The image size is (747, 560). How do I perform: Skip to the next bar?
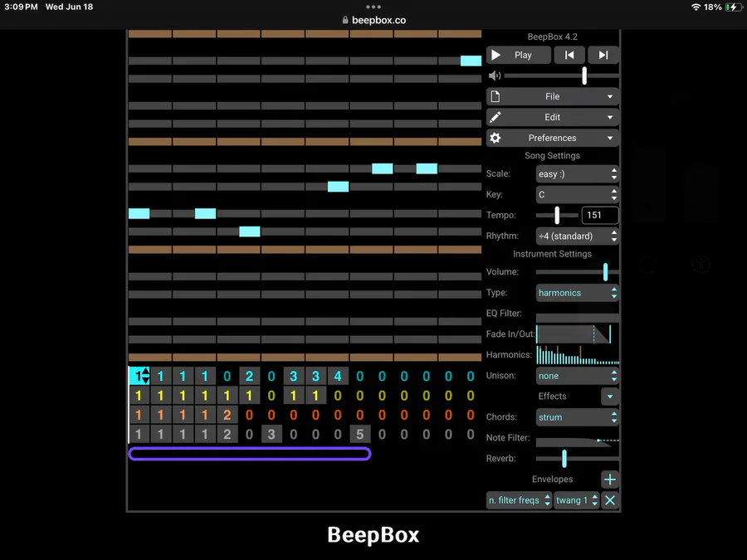[x=603, y=55]
